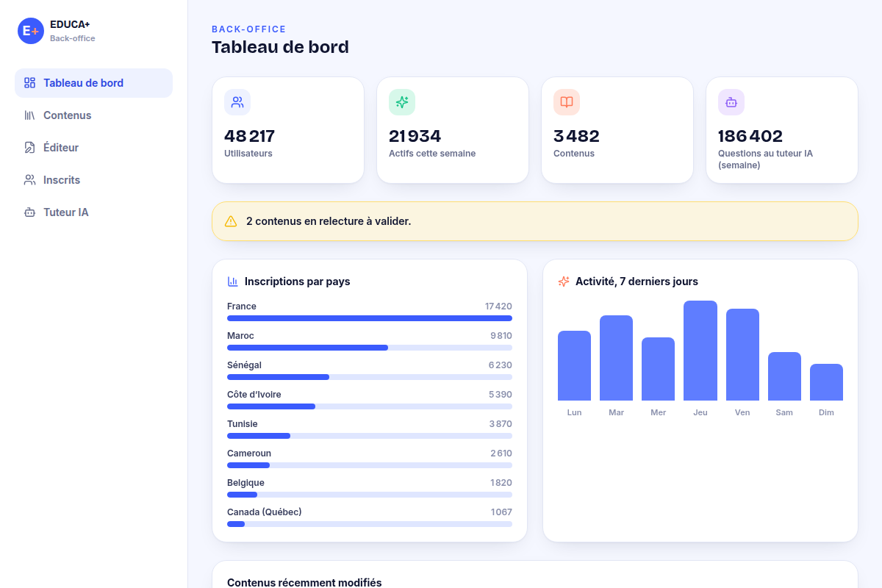
Task: Click the sparkles icon on Actifs card
Action: [x=402, y=102]
